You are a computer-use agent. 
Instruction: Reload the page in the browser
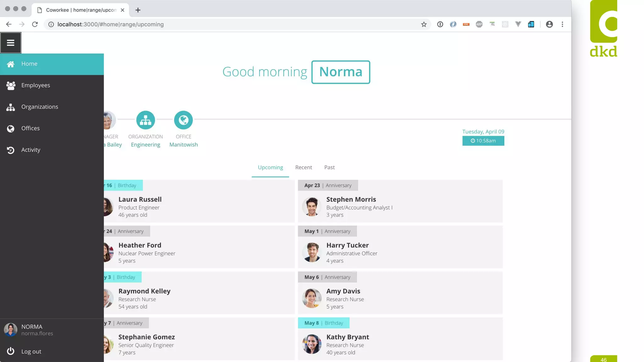coord(35,25)
